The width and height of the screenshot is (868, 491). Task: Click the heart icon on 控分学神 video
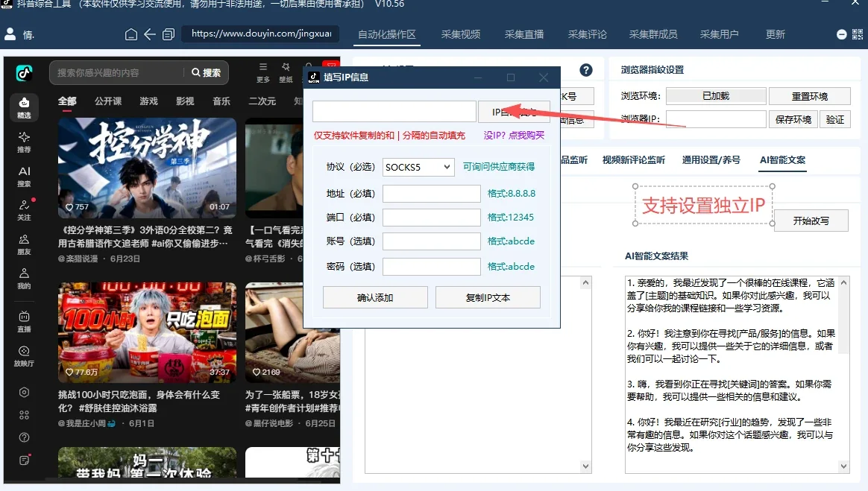[x=69, y=207]
